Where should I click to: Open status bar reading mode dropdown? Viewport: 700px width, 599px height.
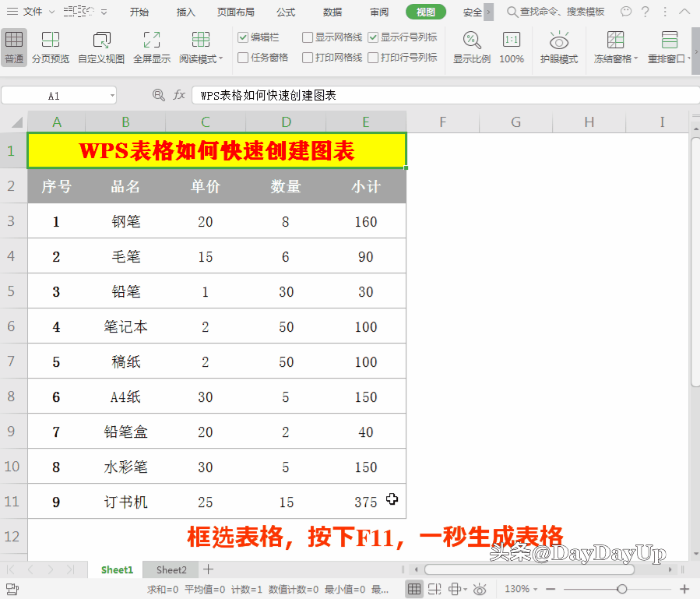(465, 589)
